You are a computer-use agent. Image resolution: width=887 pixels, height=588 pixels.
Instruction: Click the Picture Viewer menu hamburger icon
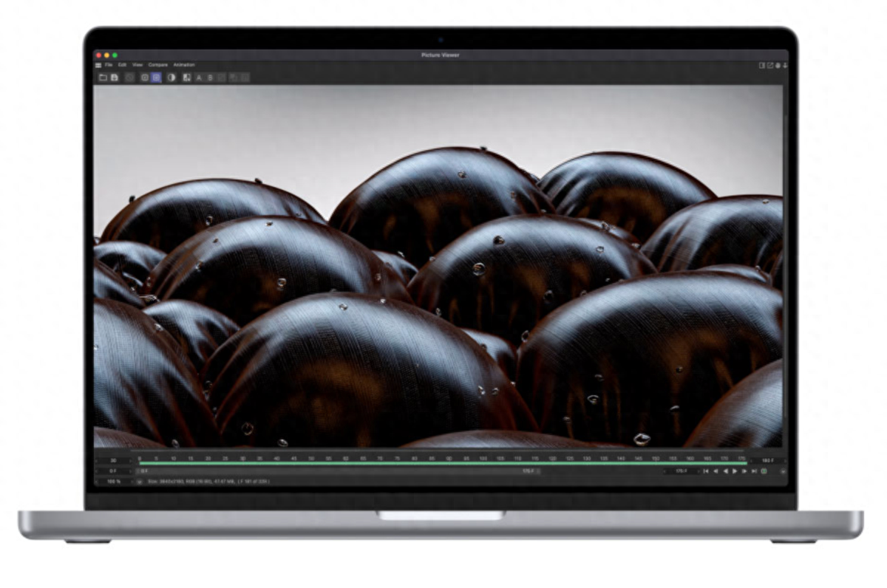(98, 64)
